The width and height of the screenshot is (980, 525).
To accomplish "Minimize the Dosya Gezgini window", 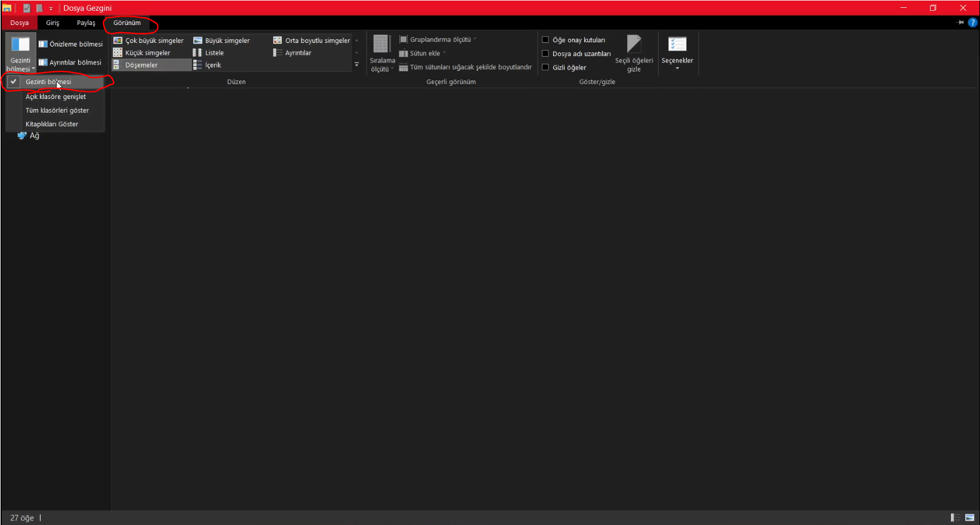I will click(904, 8).
